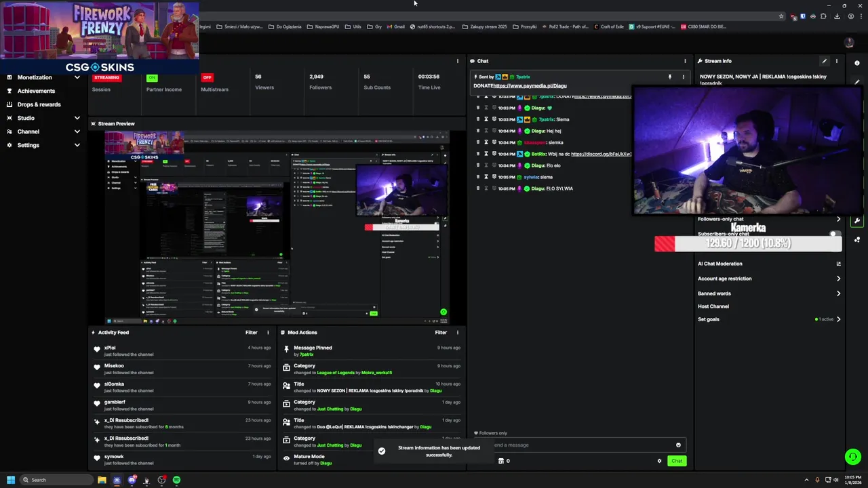Open the green support headset button
Image resolution: width=868 pixels, height=488 pixels.
click(853, 457)
